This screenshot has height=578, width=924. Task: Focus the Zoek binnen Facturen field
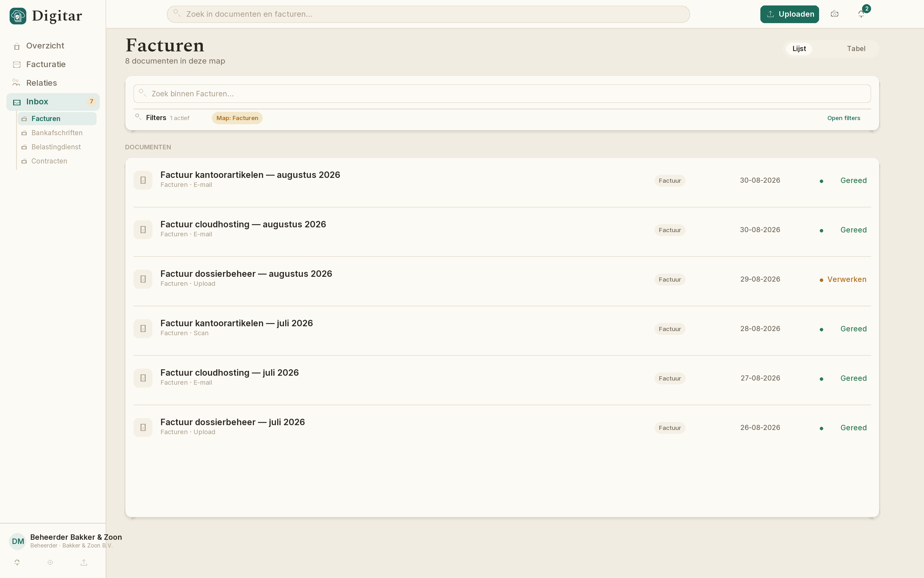coord(502,94)
